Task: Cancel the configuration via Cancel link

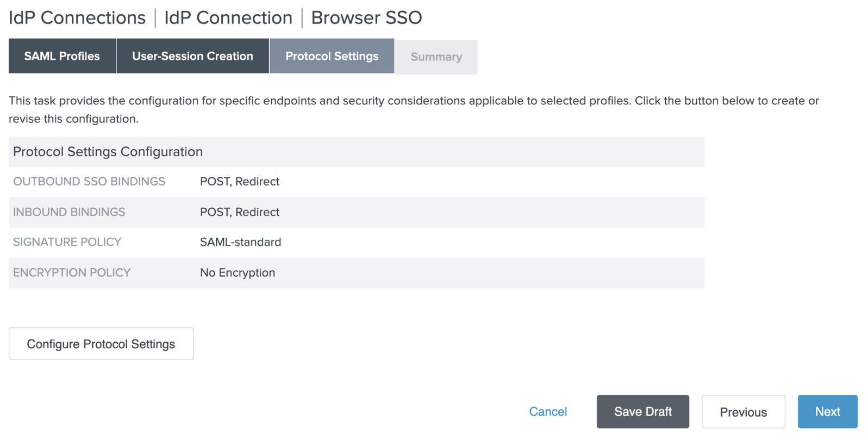Action: (x=548, y=412)
